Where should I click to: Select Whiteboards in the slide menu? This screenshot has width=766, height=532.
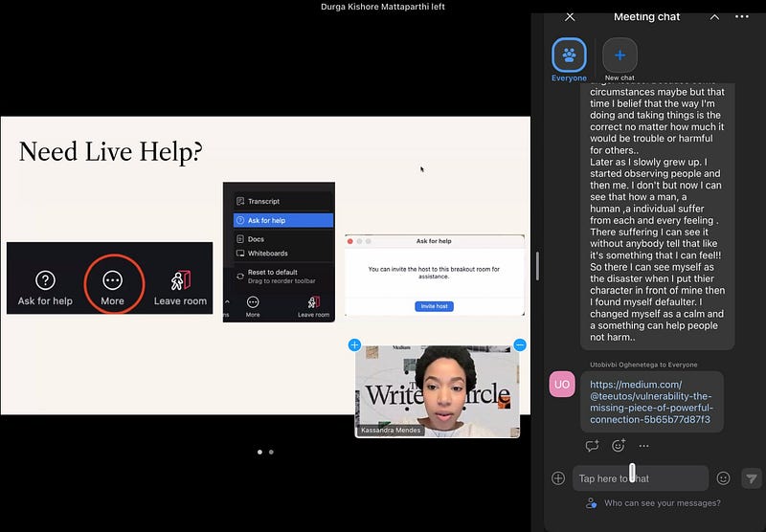point(282,254)
